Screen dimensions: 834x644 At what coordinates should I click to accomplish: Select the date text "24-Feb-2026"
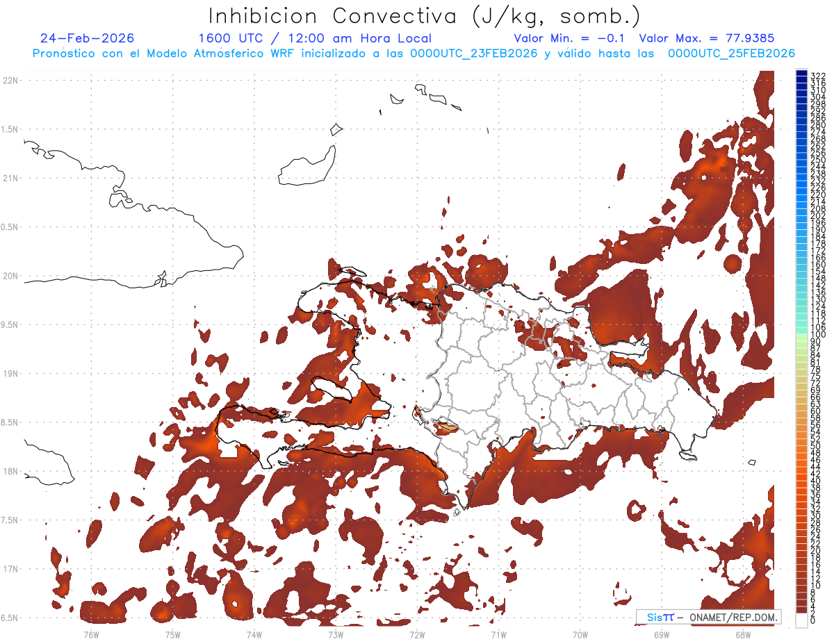coord(87,38)
